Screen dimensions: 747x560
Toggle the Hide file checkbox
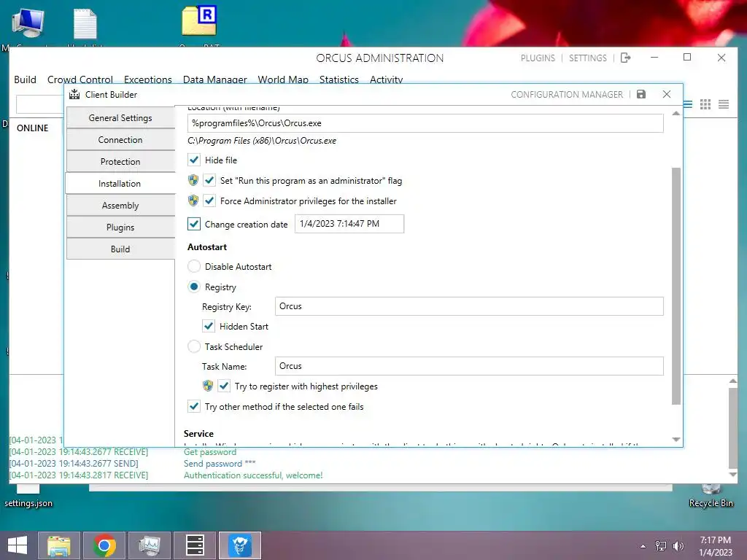coord(194,160)
